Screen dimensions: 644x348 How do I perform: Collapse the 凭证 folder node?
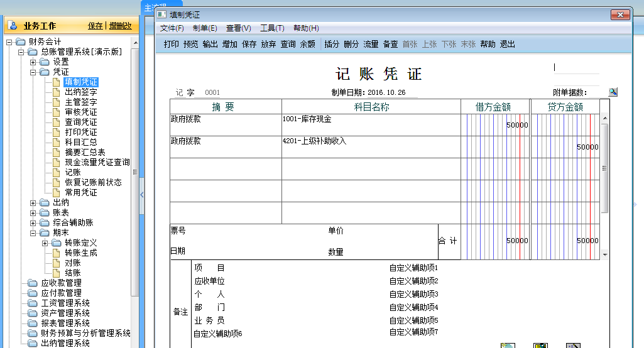[x=33, y=72]
